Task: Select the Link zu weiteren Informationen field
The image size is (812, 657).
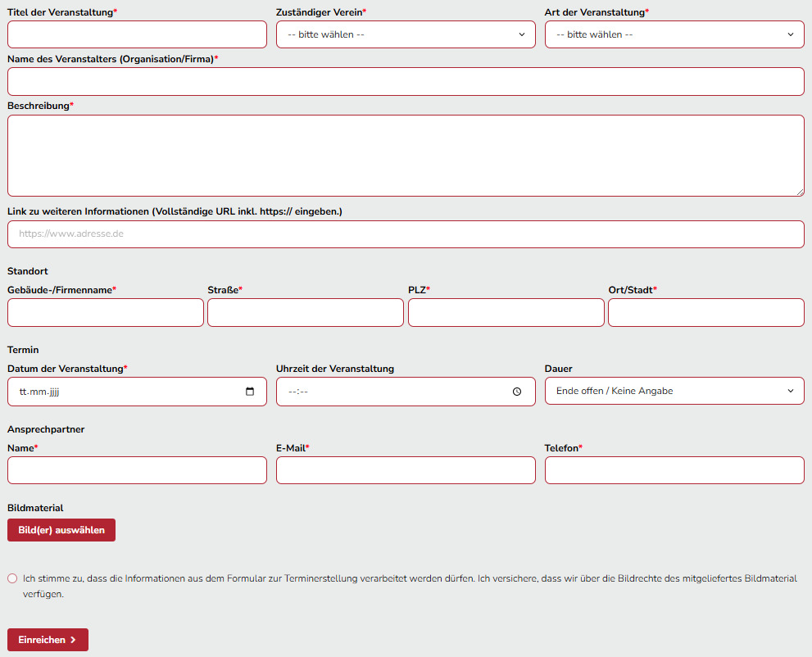Action: point(406,234)
